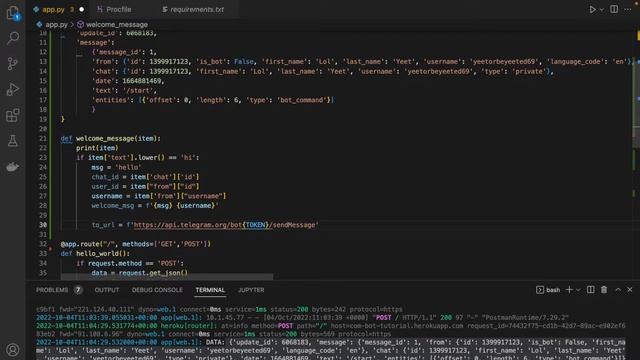
Task: Click the heroku[router] log line in terminal
Action: (331, 326)
